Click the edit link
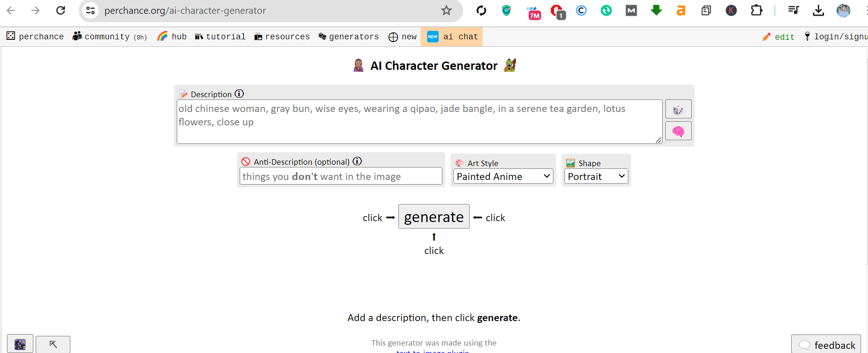The height and width of the screenshot is (353, 868). coord(779,37)
